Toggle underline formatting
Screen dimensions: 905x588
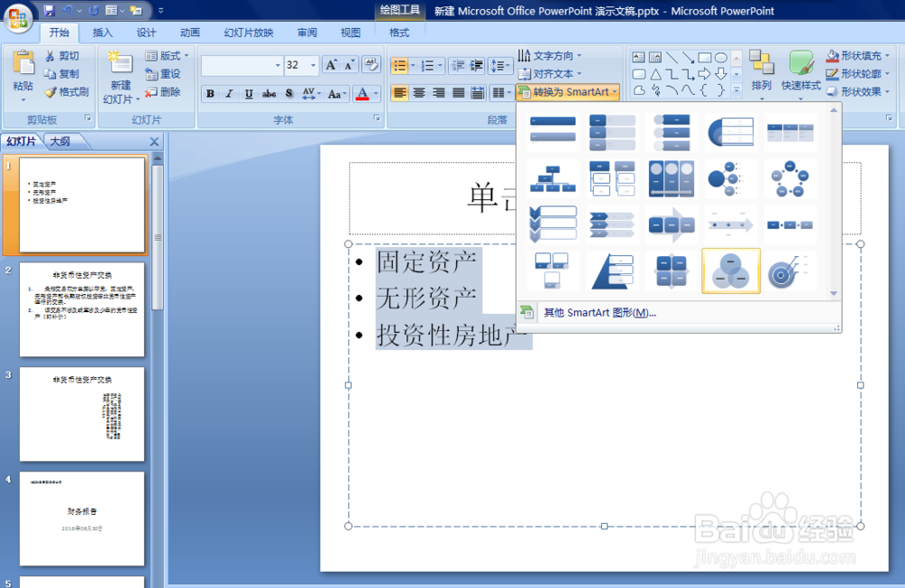249,93
